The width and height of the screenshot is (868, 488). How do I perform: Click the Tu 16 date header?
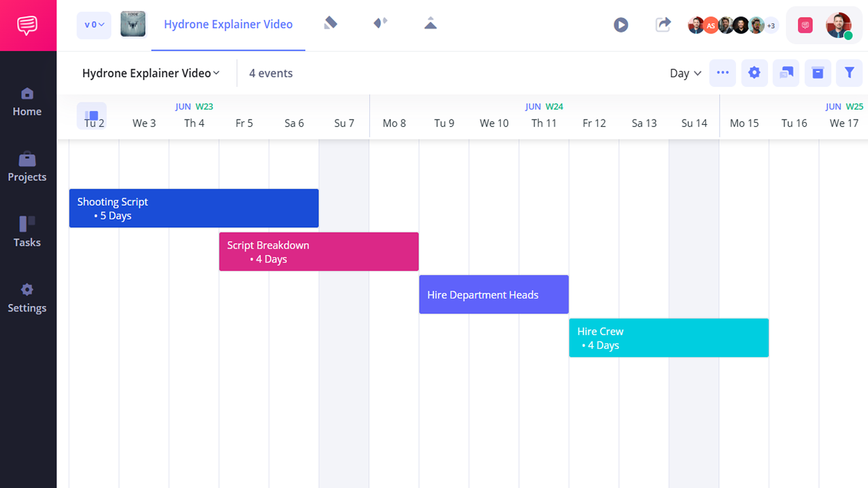click(x=794, y=123)
